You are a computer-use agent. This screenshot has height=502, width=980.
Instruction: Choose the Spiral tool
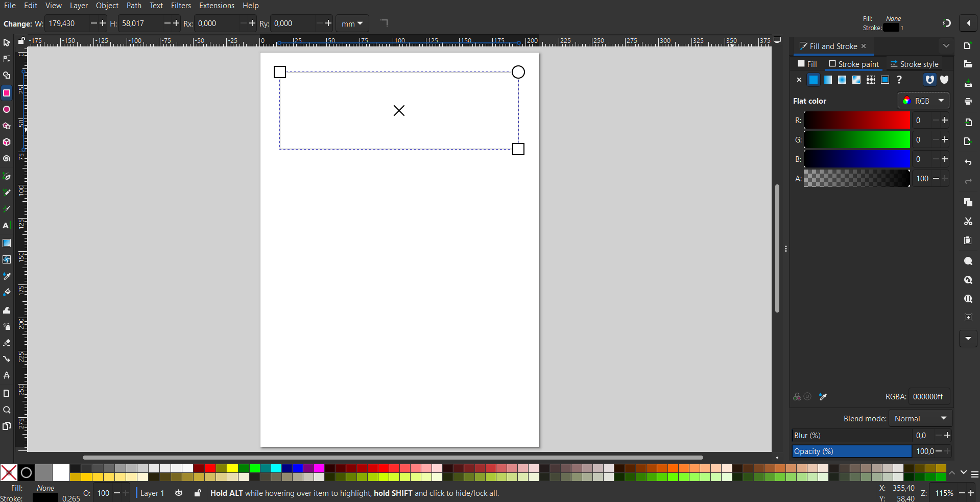[7, 159]
